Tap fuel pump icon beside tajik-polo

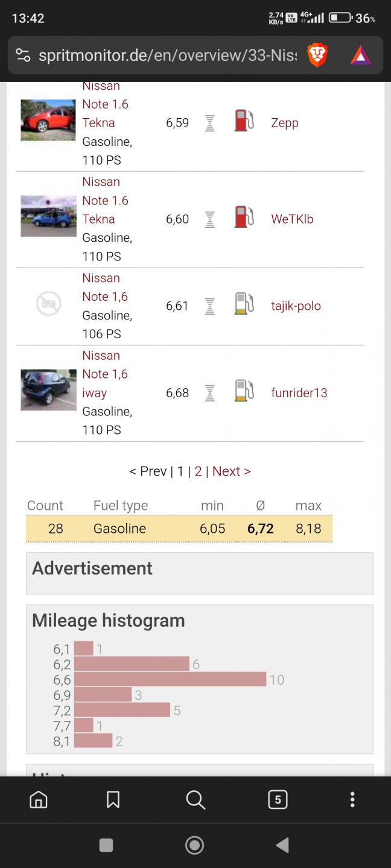(244, 304)
